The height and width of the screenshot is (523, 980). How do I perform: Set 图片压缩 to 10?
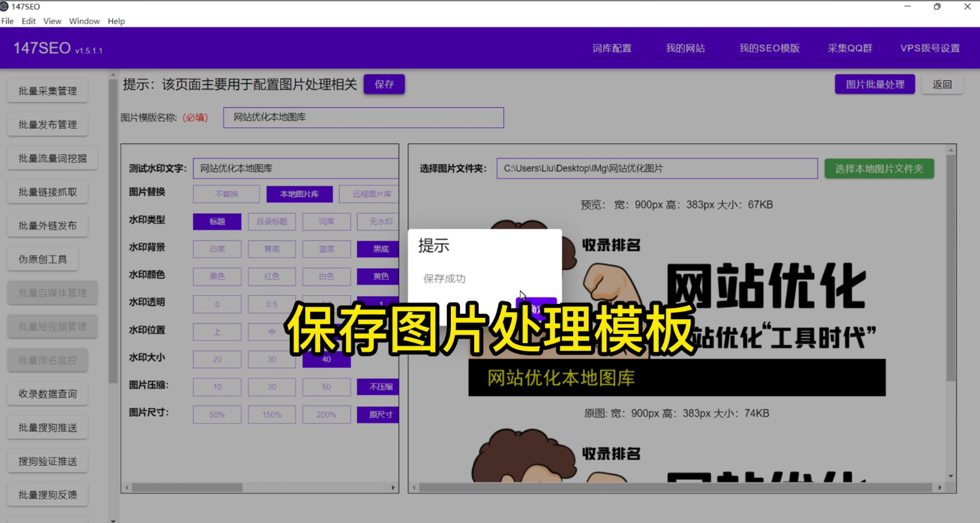coord(217,387)
